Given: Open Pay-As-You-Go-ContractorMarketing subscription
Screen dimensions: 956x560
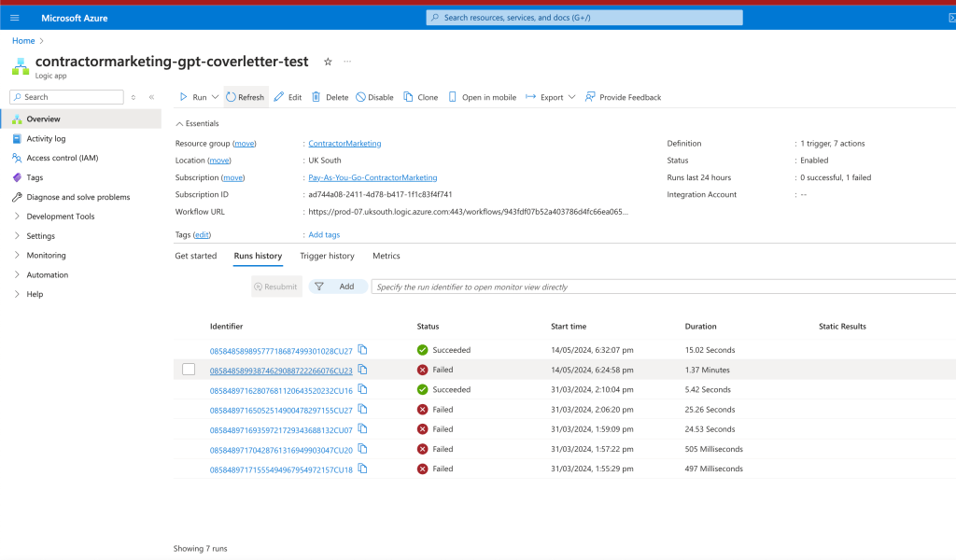Looking at the screenshot, I should pyautogui.click(x=373, y=177).
